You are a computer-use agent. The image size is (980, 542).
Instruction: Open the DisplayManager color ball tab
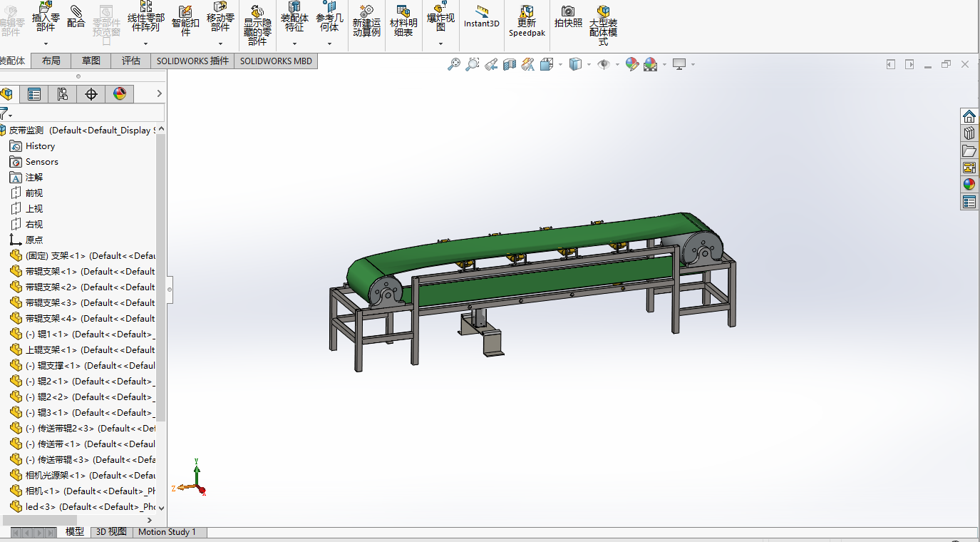120,94
